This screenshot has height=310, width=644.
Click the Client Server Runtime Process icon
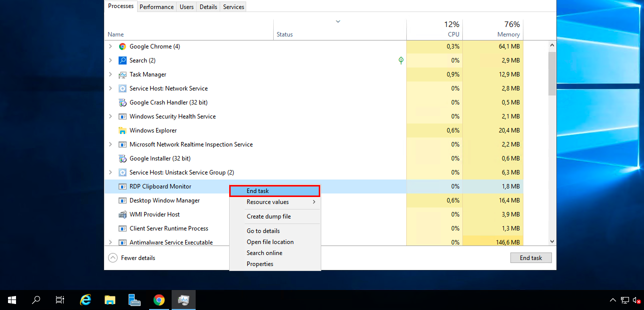123,228
